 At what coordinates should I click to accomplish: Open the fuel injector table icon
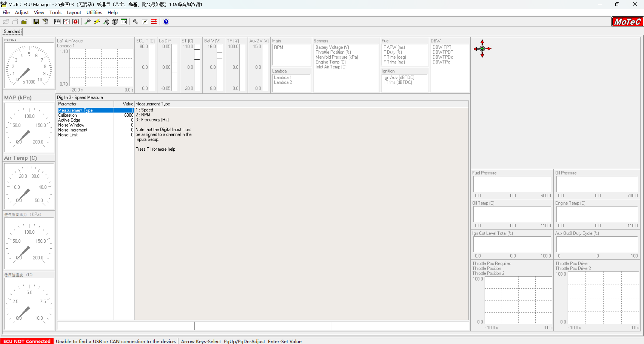tap(88, 22)
